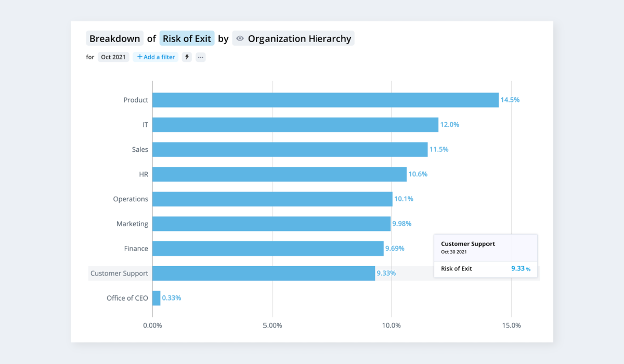
Task: Open the Risk of Exit metric selector
Action: [187, 38]
